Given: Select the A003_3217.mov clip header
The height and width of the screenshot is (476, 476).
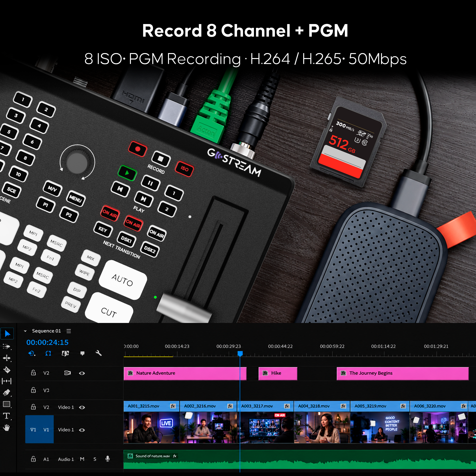Looking at the screenshot, I should point(265,406).
